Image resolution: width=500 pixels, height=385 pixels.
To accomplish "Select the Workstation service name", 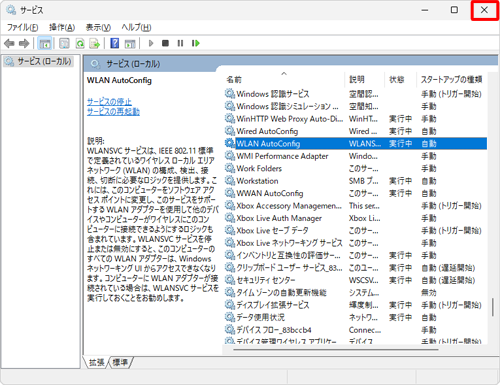I will [257, 181].
